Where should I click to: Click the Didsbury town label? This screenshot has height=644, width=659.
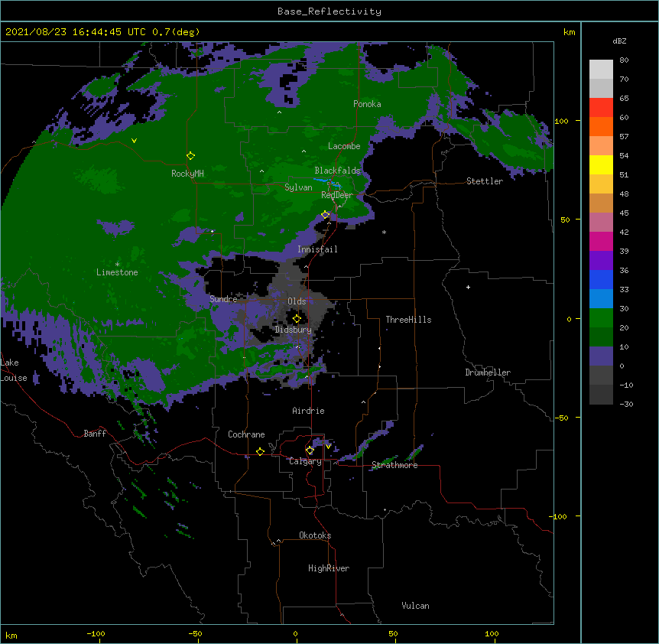pos(294,330)
